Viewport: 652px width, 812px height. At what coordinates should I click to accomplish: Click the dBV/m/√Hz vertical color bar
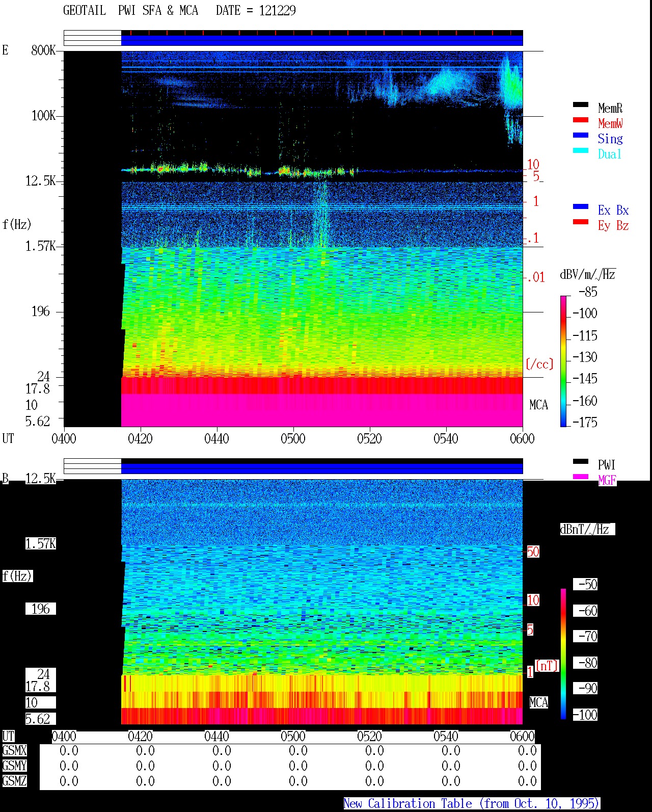pyautogui.click(x=563, y=361)
